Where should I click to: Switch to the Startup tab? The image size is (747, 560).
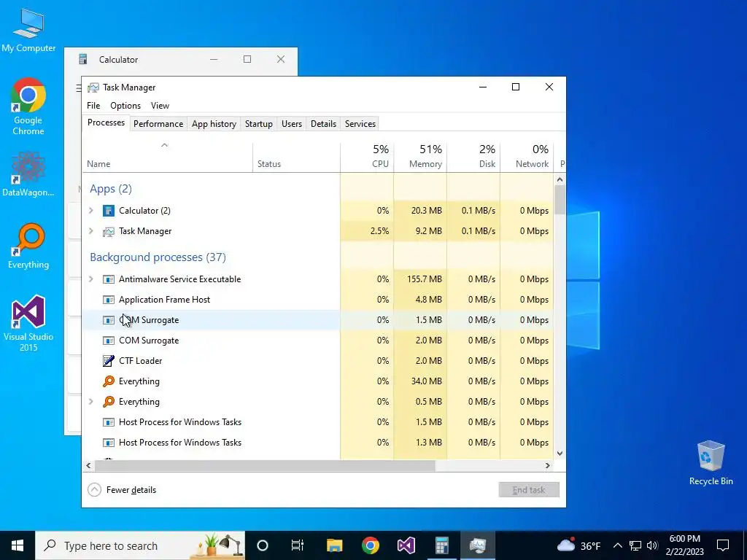(259, 124)
